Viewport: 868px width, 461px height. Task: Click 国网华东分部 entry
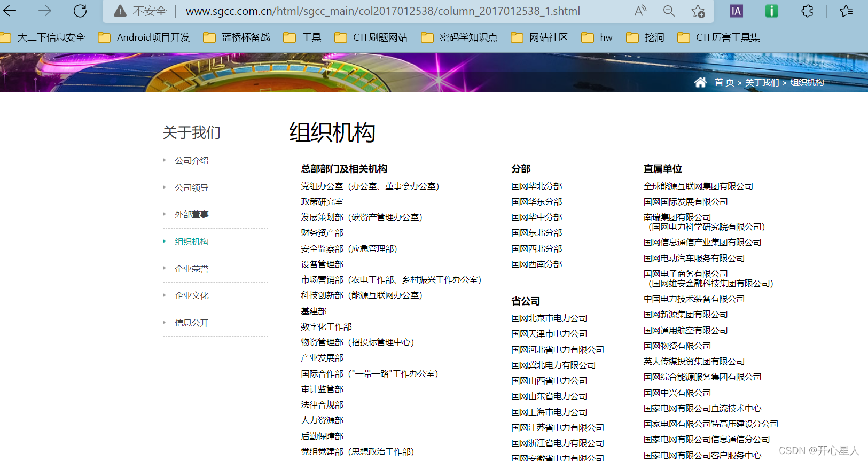click(x=537, y=201)
